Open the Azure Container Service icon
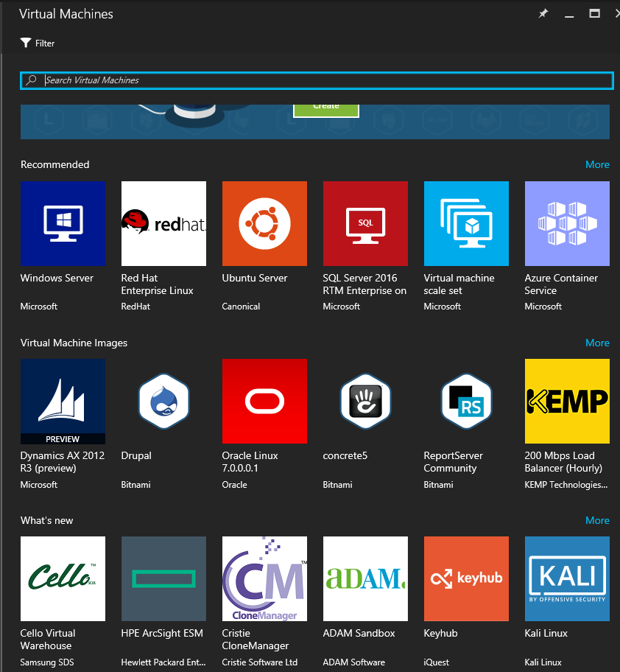This screenshot has width=620, height=672. 567,223
